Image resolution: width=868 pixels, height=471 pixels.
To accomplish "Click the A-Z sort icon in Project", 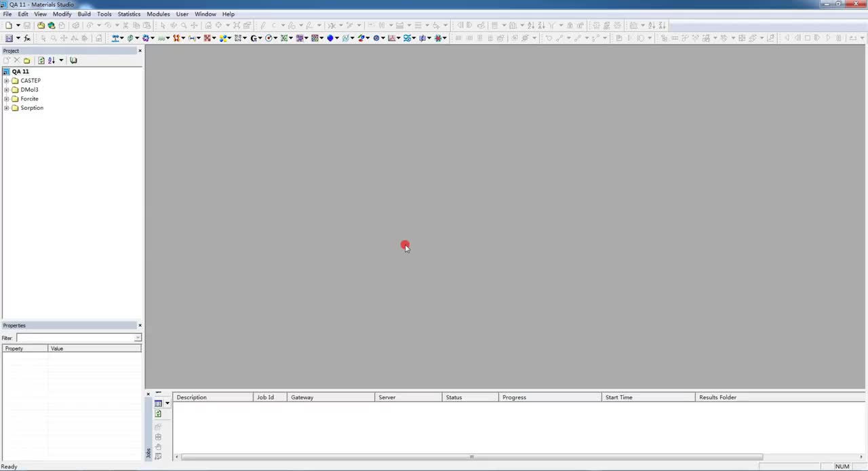I will click(51, 60).
